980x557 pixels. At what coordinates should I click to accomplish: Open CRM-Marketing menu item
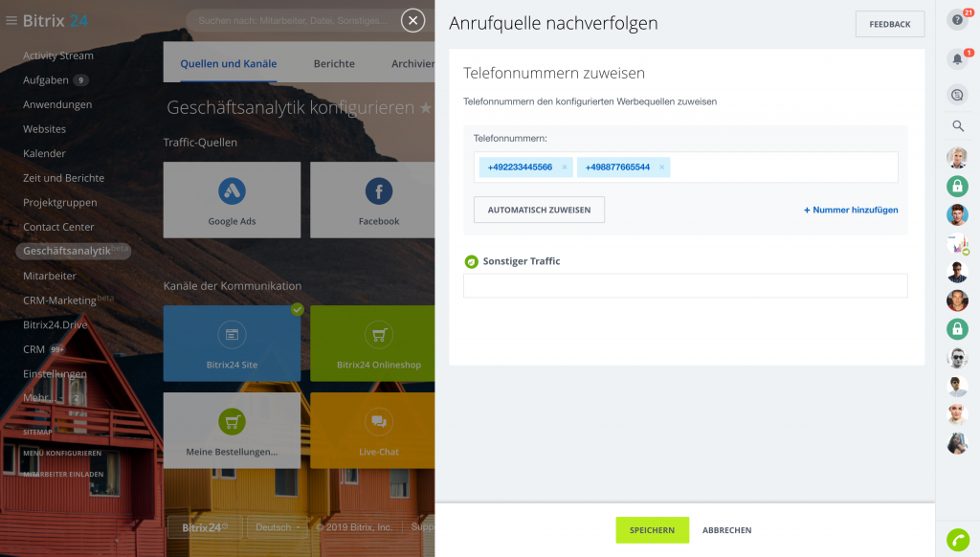pos(59,301)
